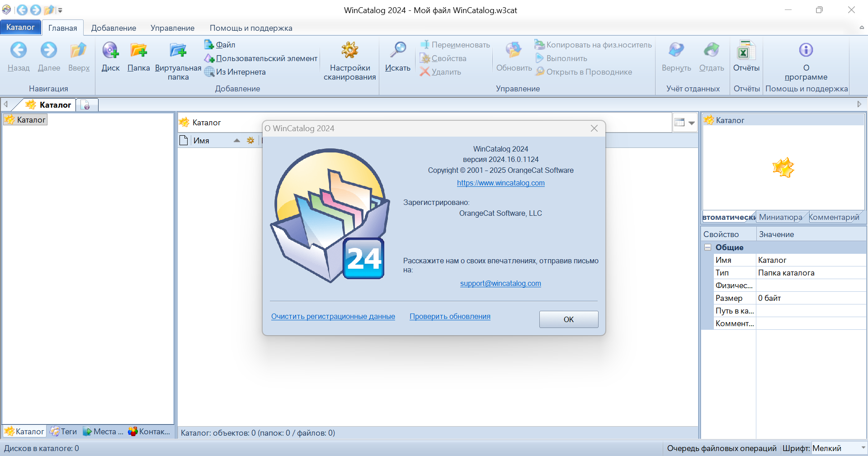Select the Каталог document tab with star
The height and width of the screenshot is (456, 868).
[49, 104]
